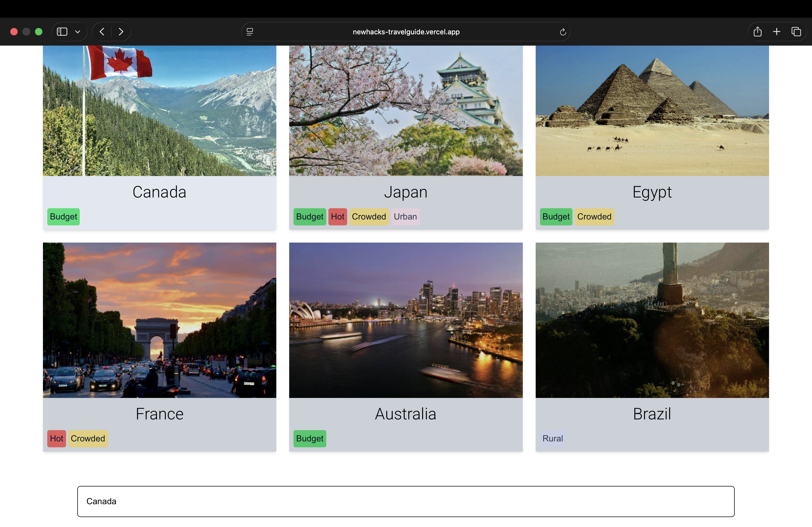This screenshot has width=812, height=527.
Task: Open a new tab with plus icon
Action: pos(777,32)
